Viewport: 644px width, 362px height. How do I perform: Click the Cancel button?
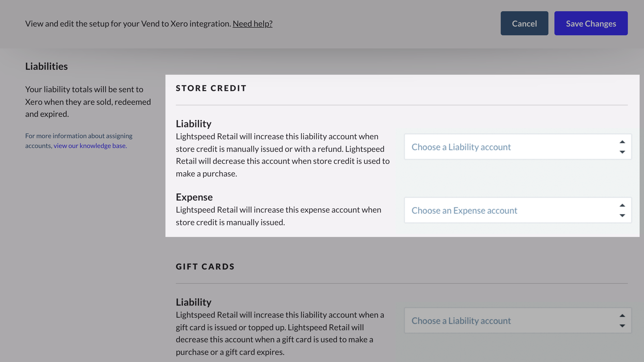click(524, 24)
